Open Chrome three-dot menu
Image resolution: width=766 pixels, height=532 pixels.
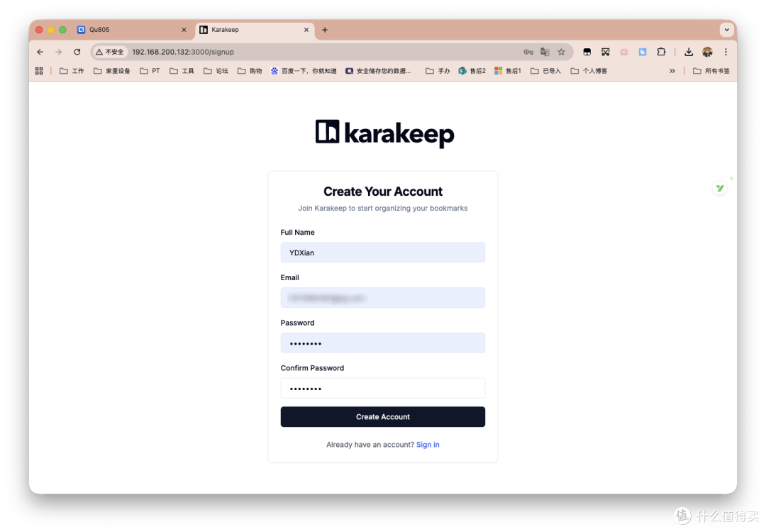[726, 52]
